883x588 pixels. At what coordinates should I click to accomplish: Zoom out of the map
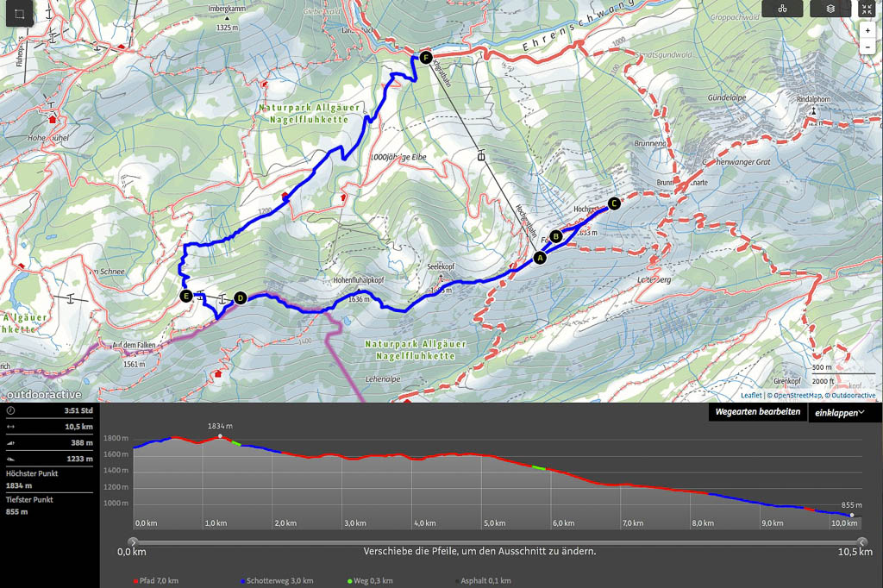coord(867,46)
